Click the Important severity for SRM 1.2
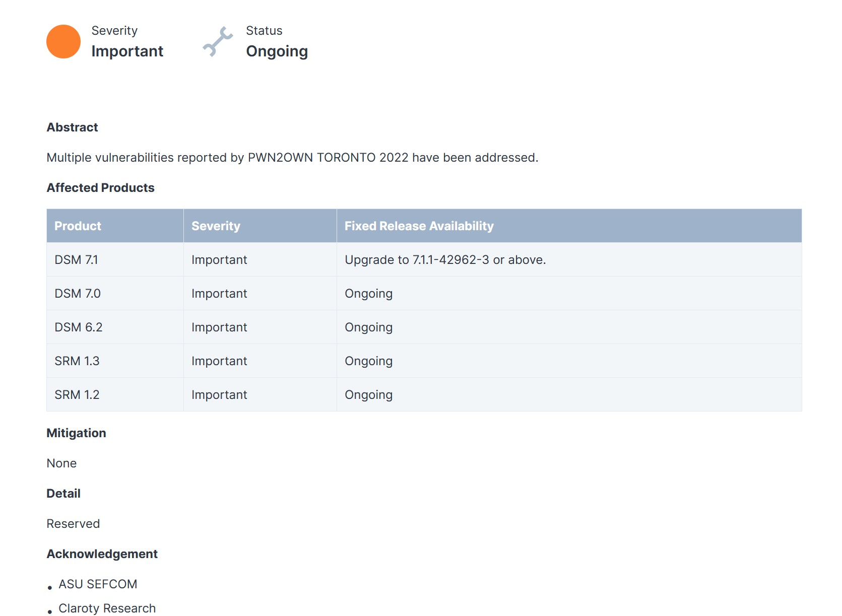The height and width of the screenshot is (616, 842). coord(219,395)
